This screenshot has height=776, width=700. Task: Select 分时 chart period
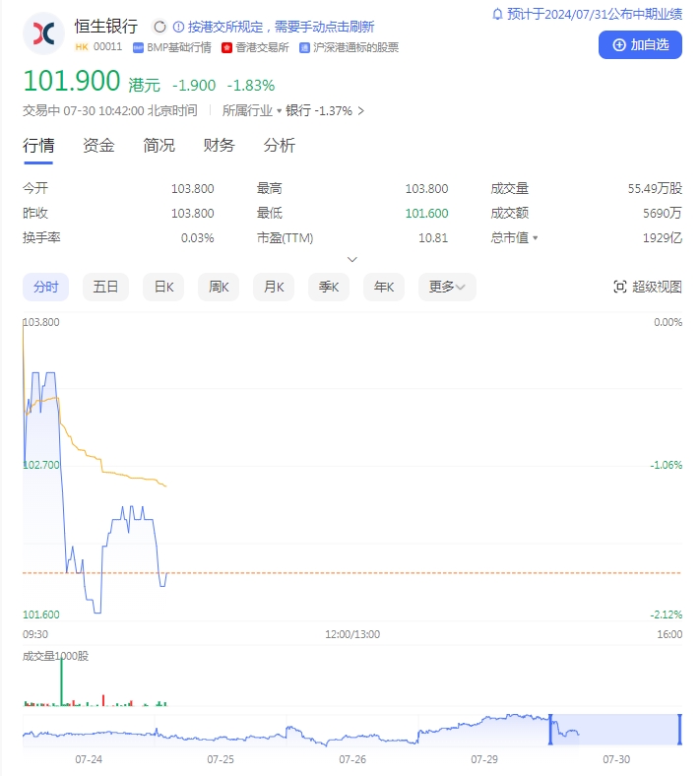click(x=45, y=287)
